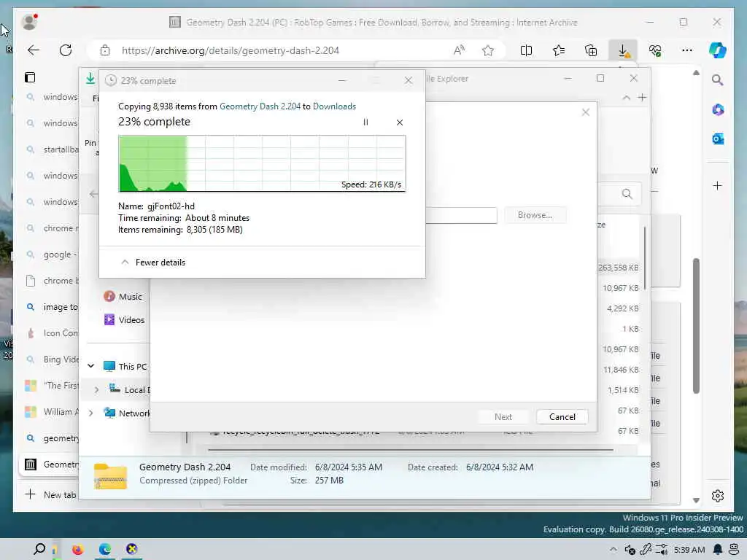This screenshot has width=747, height=560.
Task: Collapse the This PC tree node
Action: [91, 366]
